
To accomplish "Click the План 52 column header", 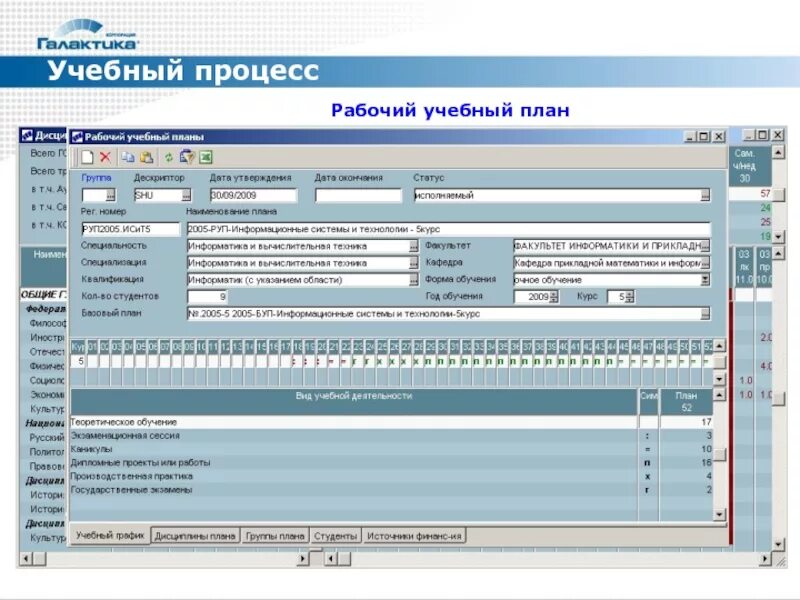I will pos(686,402).
